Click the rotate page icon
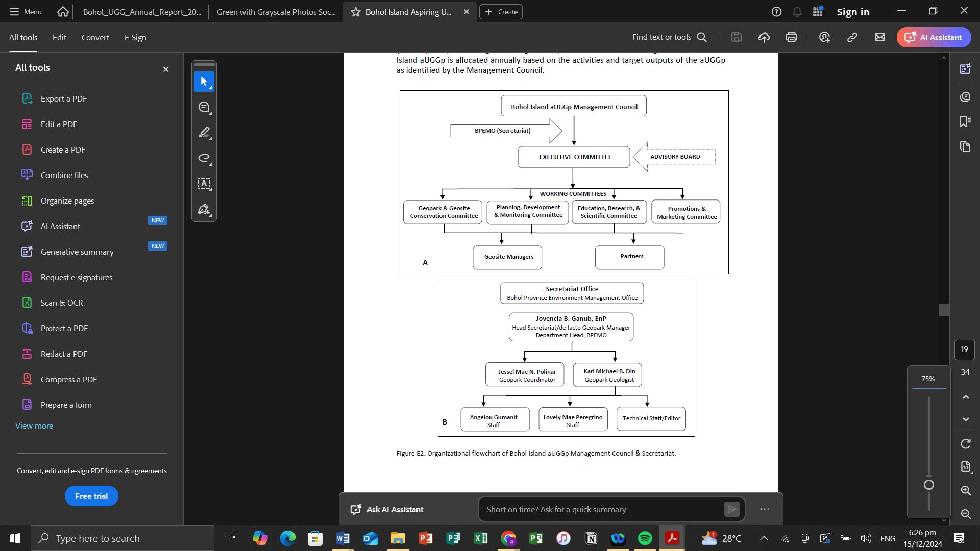980x551 pixels. (965, 444)
